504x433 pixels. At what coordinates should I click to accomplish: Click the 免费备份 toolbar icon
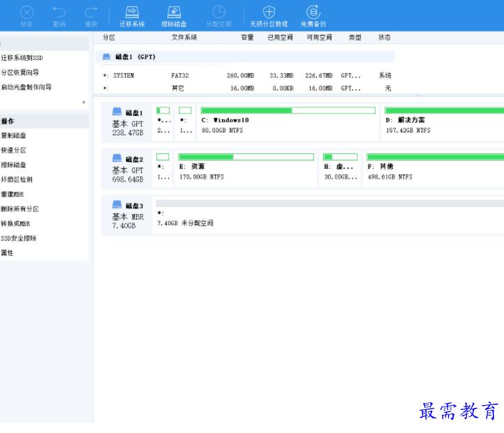click(313, 13)
